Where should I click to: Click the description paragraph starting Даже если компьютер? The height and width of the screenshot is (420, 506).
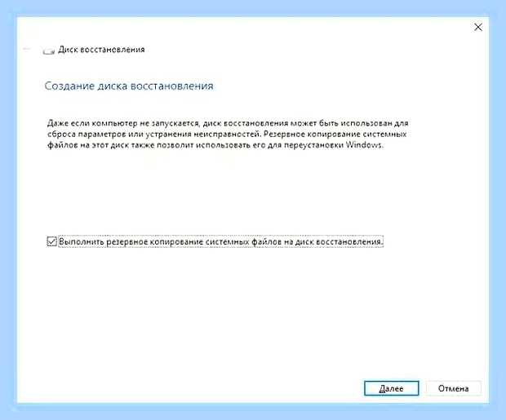point(228,135)
